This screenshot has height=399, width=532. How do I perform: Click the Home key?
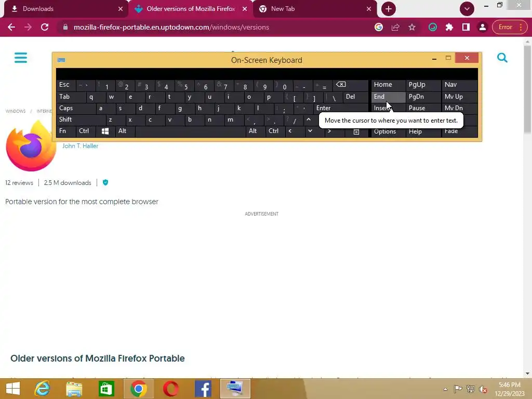coord(388,85)
